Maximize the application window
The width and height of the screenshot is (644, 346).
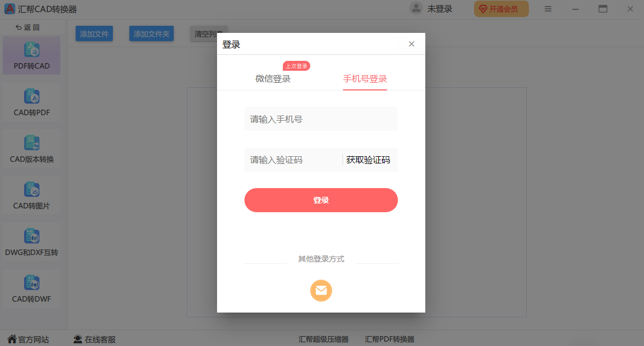[x=602, y=9]
